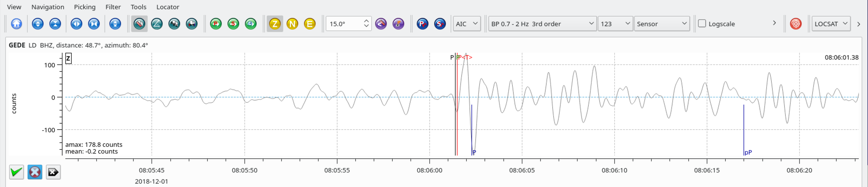Click the 2018-12-01 date label
Screen dimensions: 868x187
[152, 182]
